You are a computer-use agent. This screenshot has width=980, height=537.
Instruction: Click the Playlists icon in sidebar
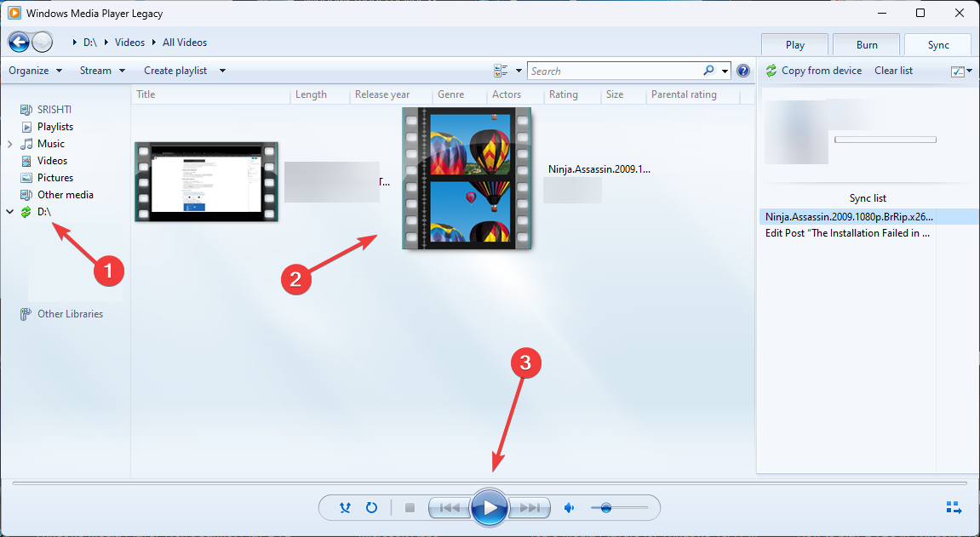[x=26, y=127]
